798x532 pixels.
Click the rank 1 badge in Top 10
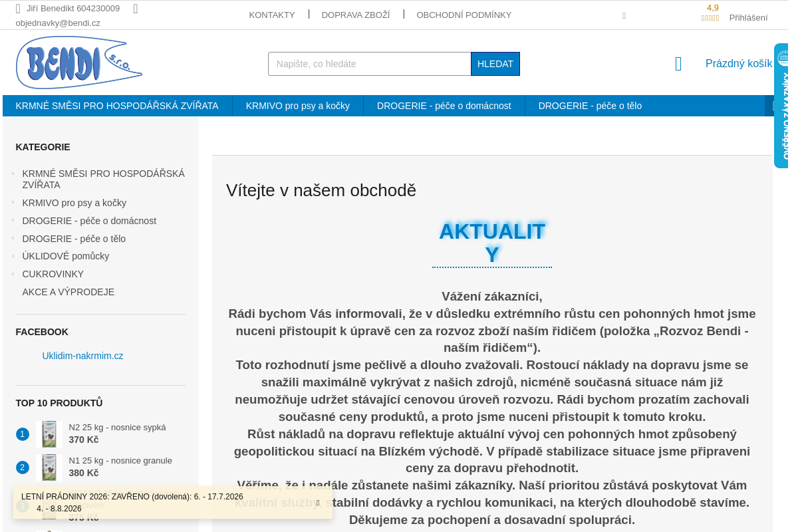pyautogui.click(x=23, y=434)
